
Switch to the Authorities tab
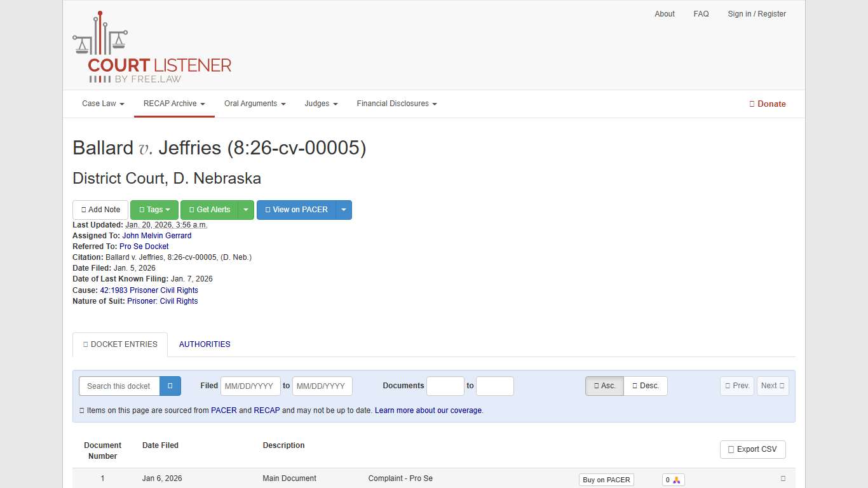click(205, 344)
